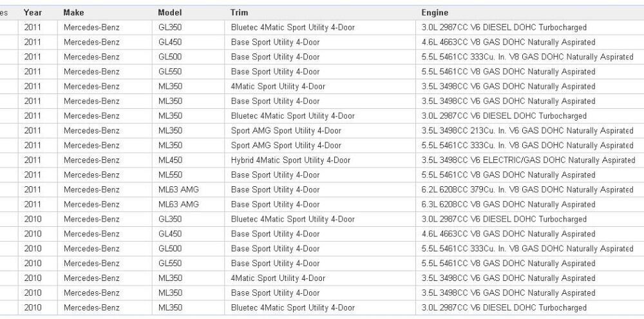Viewport: 644px width, 319px height.
Task: Select the ML550 model cell
Action: [171, 175]
